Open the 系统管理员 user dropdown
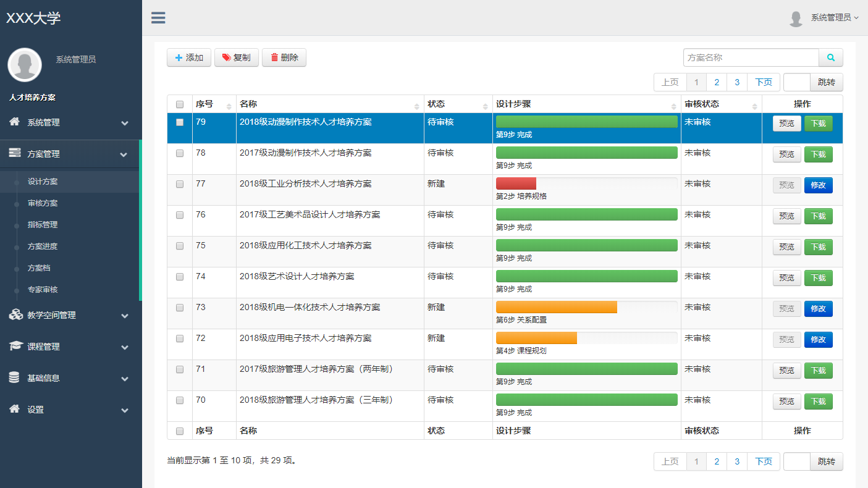 [835, 18]
